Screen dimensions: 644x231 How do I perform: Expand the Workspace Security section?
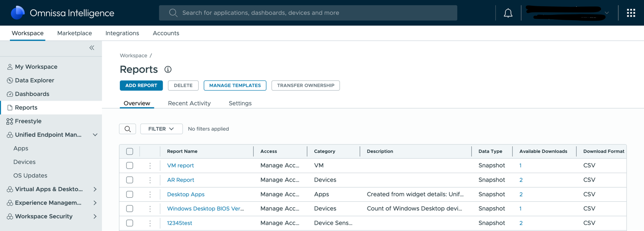click(x=95, y=217)
